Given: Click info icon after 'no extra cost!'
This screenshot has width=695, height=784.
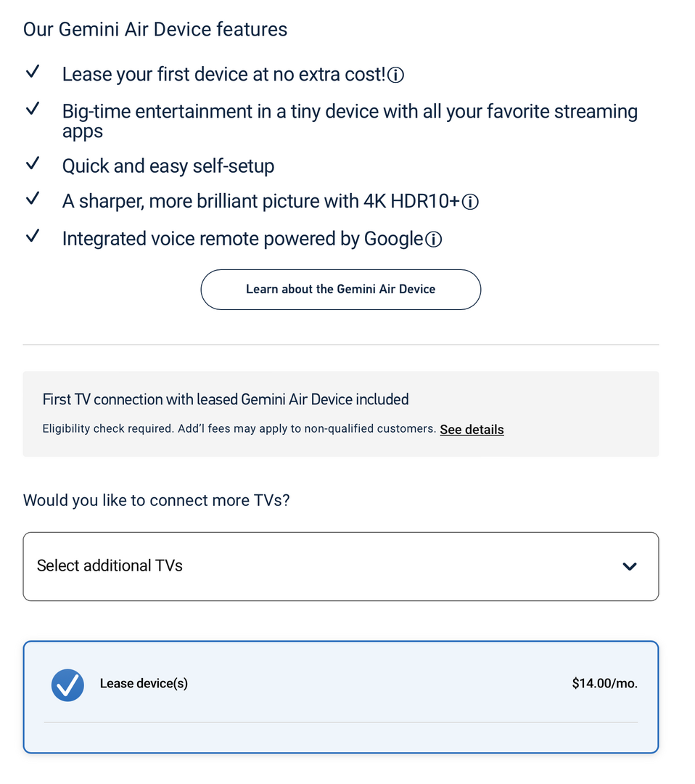Looking at the screenshot, I should tap(395, 75).
